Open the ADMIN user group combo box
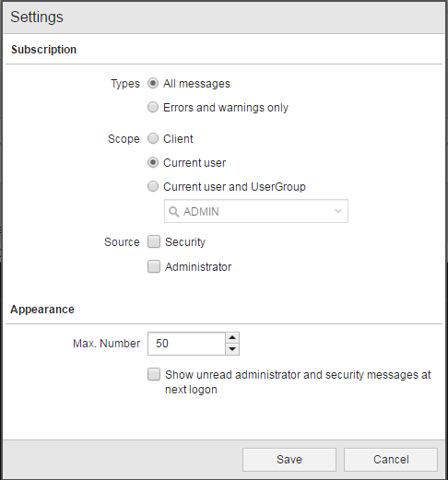This screenshot has height=480, width=448. tap(256, 211)
